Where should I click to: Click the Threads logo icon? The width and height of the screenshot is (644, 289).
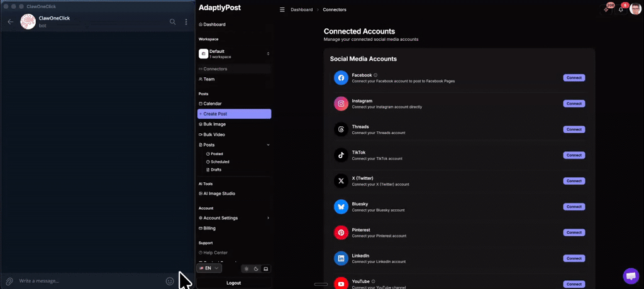click(341, 129)
